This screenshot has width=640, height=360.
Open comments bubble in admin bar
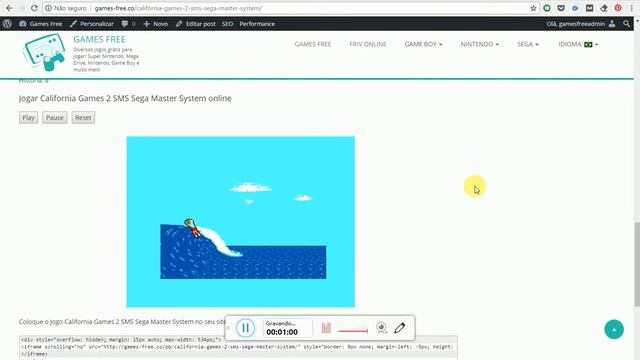click(128, 24)
